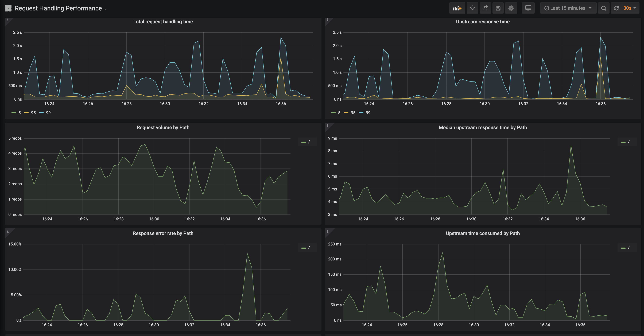Open Grafana dashboards grid icon
Viewport: 644px width, 336px height.
pos(8,8)
